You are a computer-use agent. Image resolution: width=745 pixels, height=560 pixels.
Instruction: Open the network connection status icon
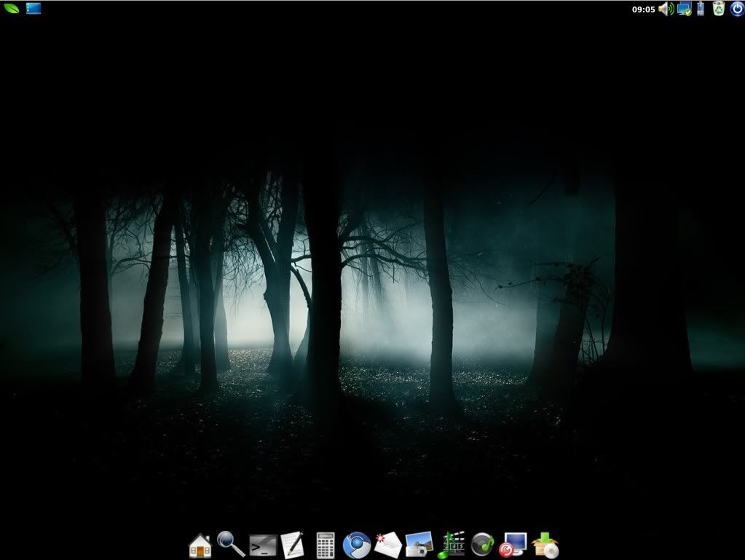[684, 9]
